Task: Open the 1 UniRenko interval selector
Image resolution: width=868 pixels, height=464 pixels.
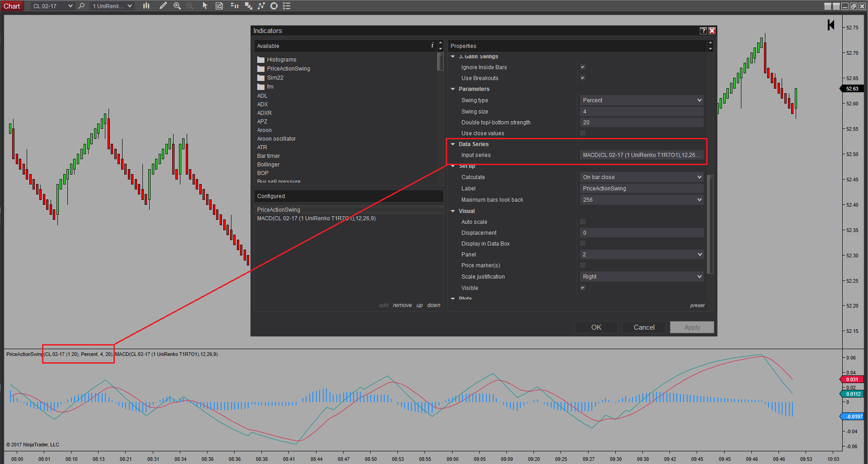Action: point(112,6)
